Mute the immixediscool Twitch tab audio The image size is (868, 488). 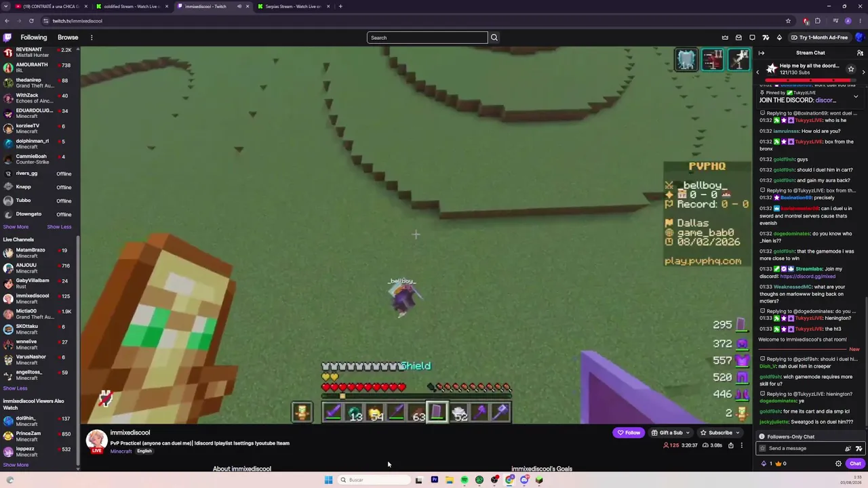239,7
